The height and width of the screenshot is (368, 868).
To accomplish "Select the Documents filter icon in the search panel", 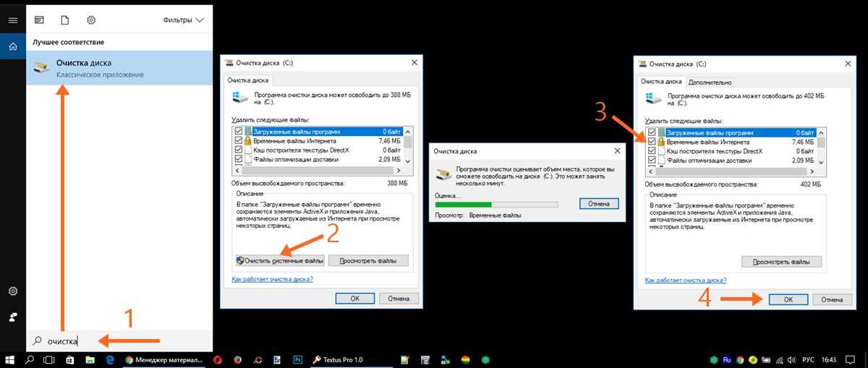I will pyautogui.click(x=64, y=20).
